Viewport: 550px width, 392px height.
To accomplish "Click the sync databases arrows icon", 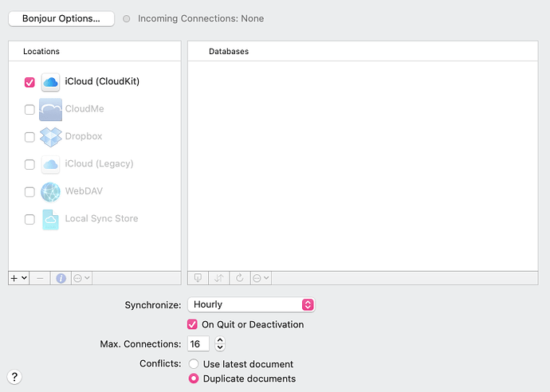I will [x=219, y=278].
